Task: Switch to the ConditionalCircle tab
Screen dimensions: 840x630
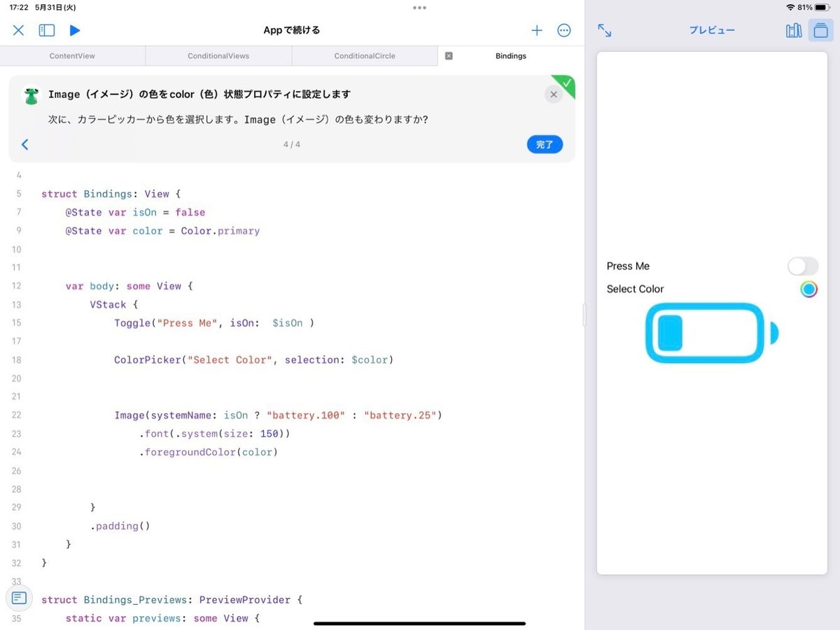Action: coord(365,56)
